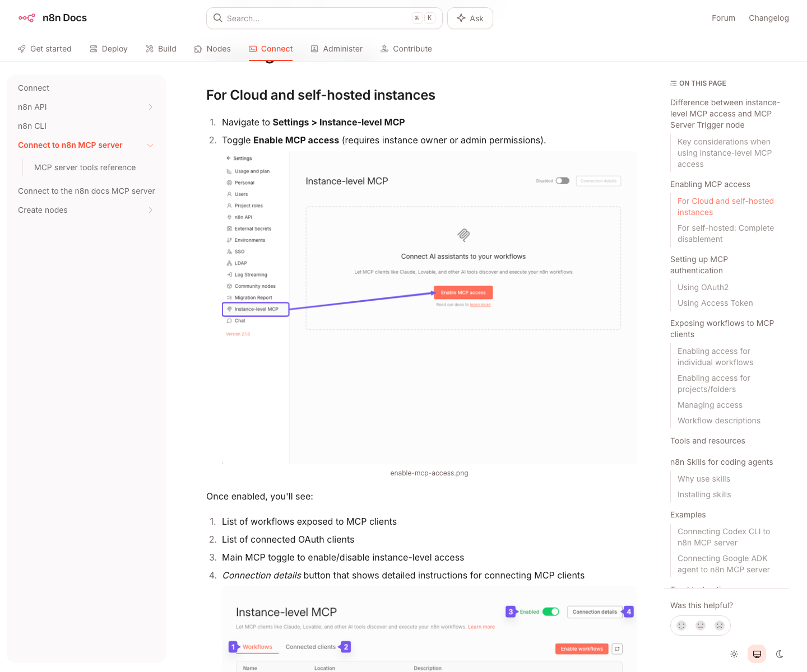807x672 pixels.
Task: Switch to light theme sun icon
Action: pos(734,654)
